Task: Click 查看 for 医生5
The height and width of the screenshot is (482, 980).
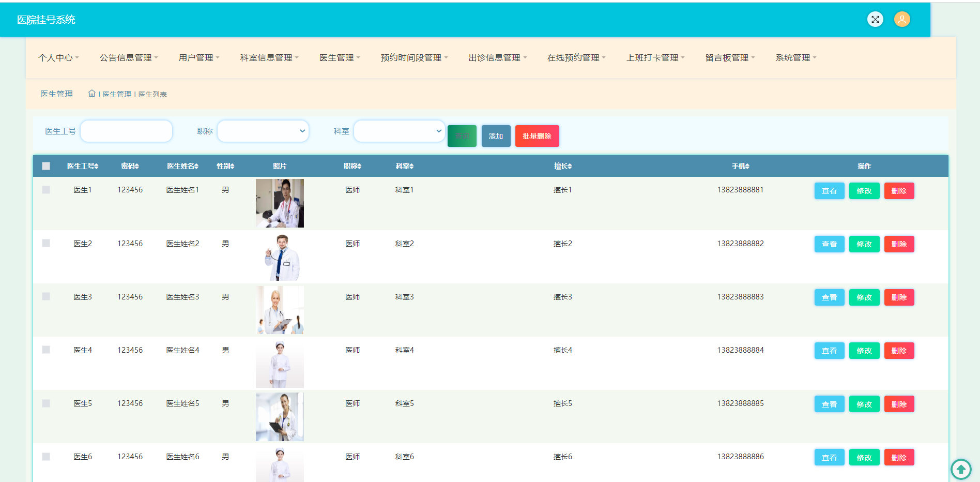Action: coord(830,404)
